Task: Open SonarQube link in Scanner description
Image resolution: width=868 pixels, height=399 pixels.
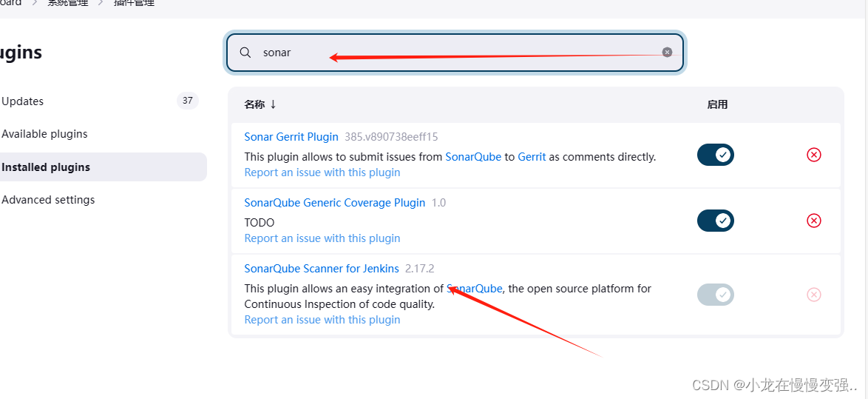Action: point(475,289)
